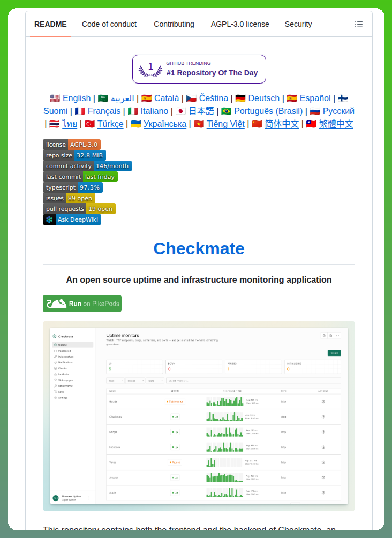Click the Japanese flag icon beside 日本語
392x538 pixels.
(x=180, y=111)
